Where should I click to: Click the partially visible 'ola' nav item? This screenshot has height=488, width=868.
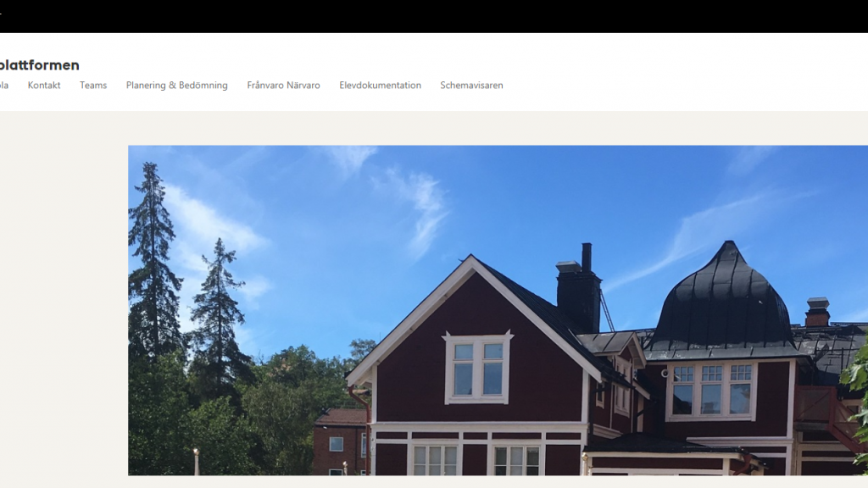pos(4,86)
